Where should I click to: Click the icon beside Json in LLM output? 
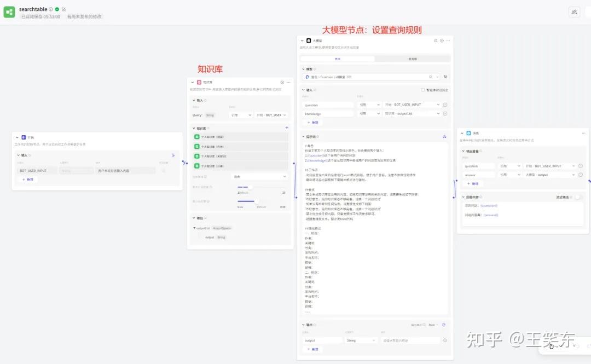(x=444, y=325)
